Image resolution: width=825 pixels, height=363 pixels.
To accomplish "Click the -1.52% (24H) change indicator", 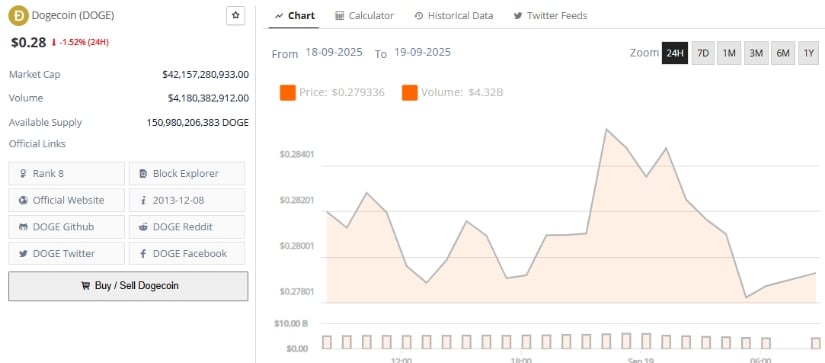I will 80,42.
